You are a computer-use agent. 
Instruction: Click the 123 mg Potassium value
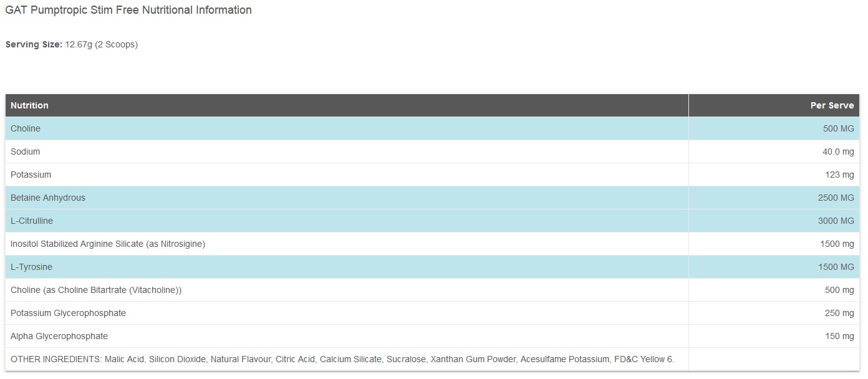839,175
